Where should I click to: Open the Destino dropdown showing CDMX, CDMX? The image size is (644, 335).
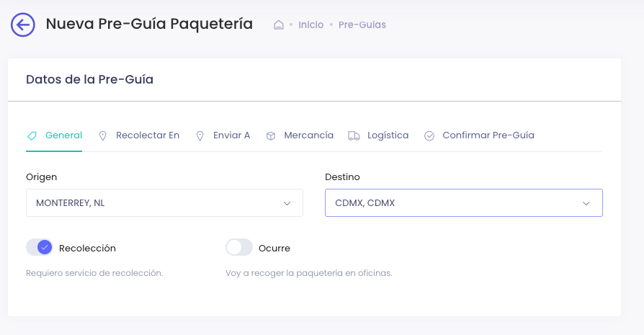point(463,203)
